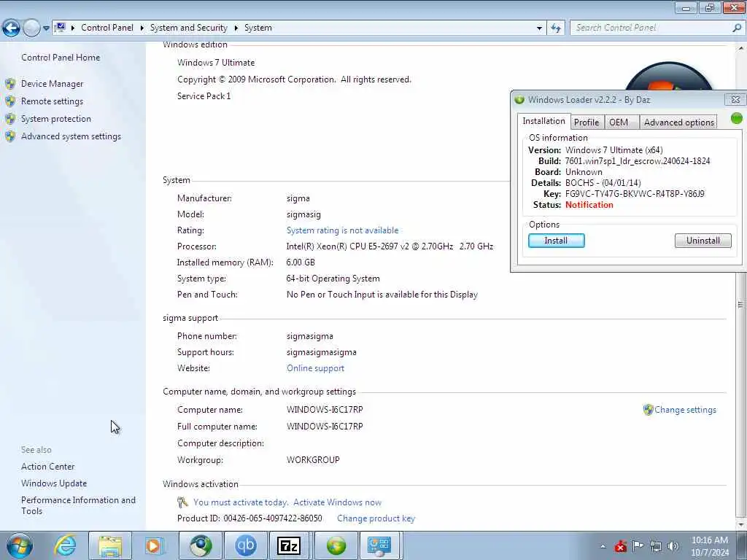Open System protection link
Image resolution: width=747 pixels, height=560 pixels.
pyautogui.click(x=55, y=119)
